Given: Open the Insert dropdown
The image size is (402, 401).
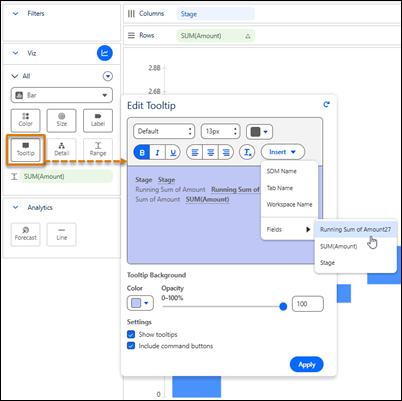Looking at the screenshot, I should coord(283,152).
